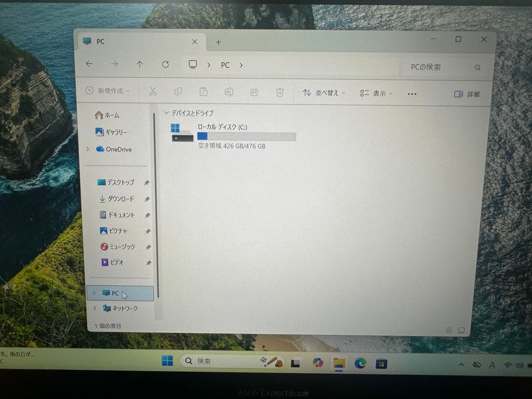
Task: Click the navigation pane scrollbar
Action: (156, 206)
